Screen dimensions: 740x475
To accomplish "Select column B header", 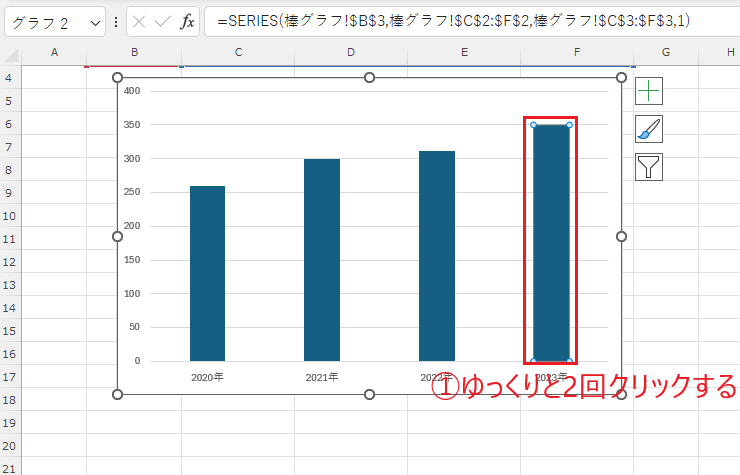I will click(135, 52).
